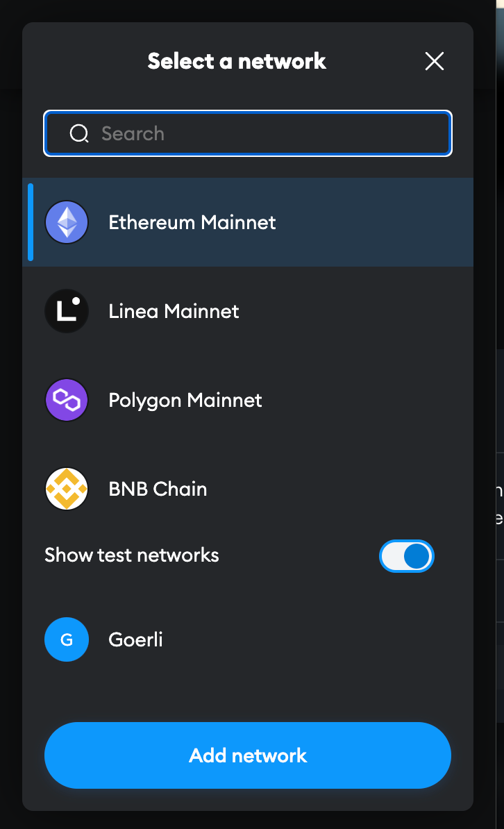The height and width of the screenshot is (829, 504).
Task: Switch to the Polygon Mainnet network
Action: coord(185,400)
